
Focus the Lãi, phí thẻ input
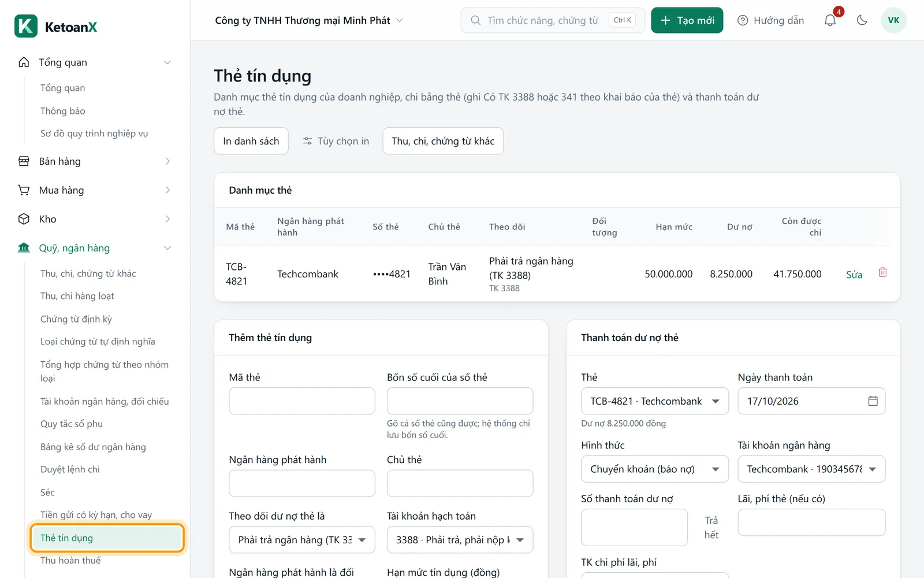pos(811,523)
